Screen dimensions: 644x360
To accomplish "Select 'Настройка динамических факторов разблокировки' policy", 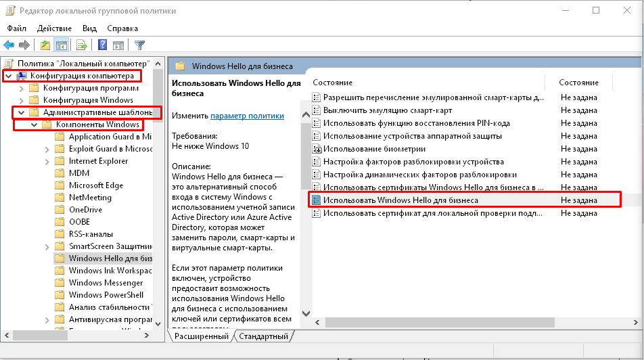I will pyautogui.click(x=419, y=175).
